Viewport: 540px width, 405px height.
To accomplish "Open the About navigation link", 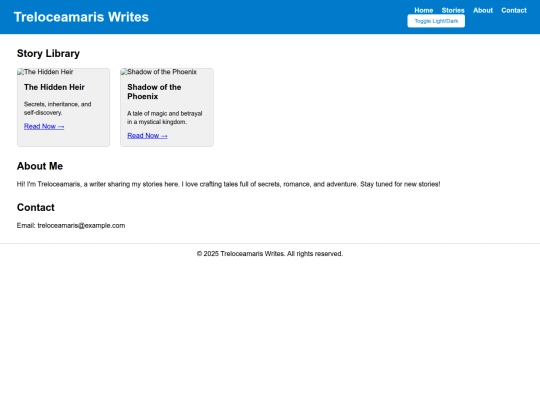I will [x=483, y=10].
